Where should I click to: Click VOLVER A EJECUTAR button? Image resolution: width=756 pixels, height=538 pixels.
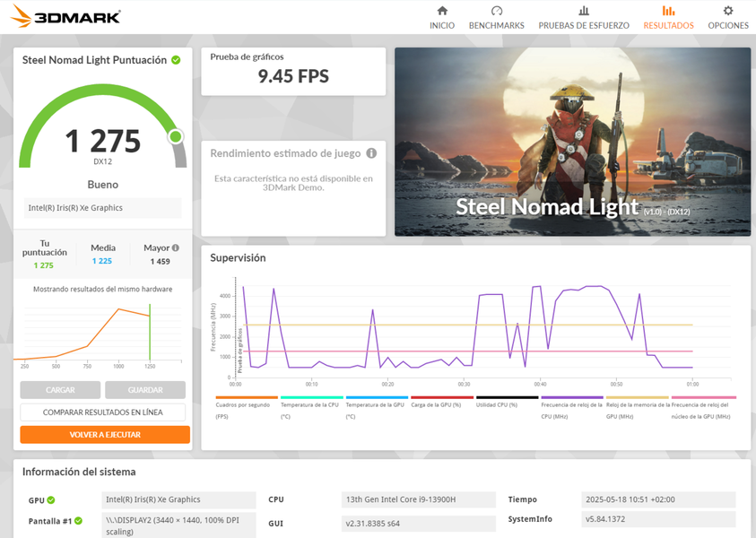(x=105, y=434)
